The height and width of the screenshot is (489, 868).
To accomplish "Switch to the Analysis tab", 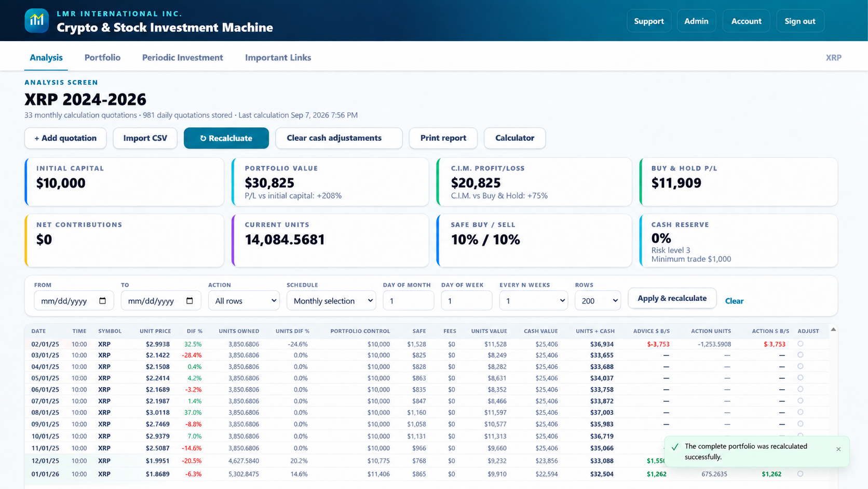I will click(x=46, y=58).
